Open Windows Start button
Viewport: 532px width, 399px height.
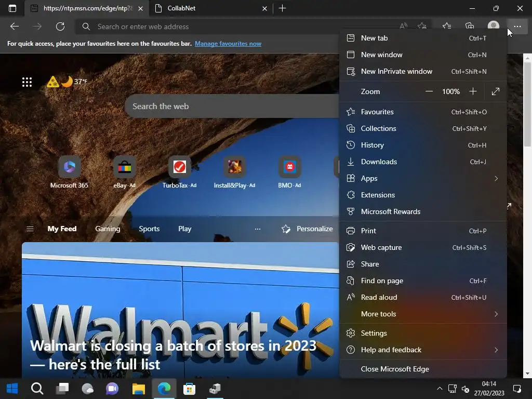click(12, 389)
